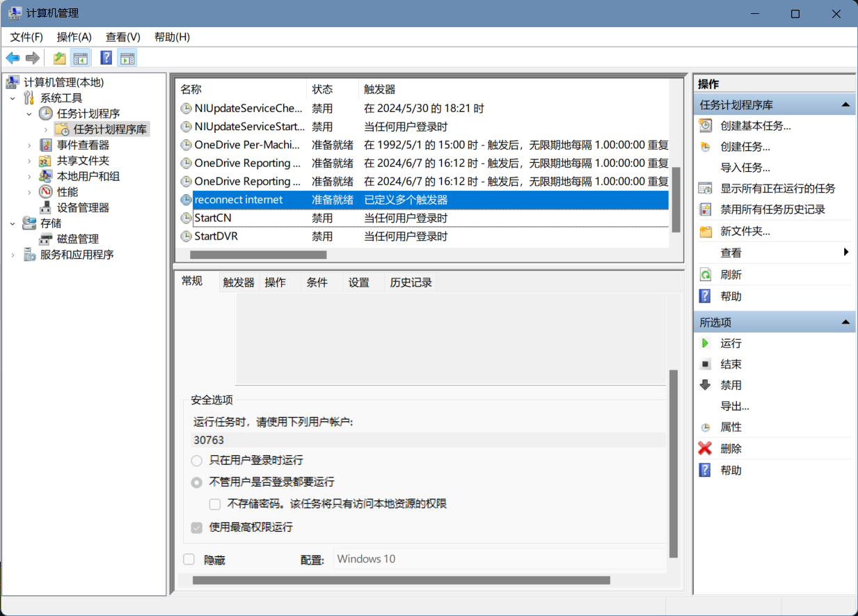The height and width of the screenshot is (616, 858).
Task: Toggle 使用最高权限运行 checkbox
Action: [x=197, y=528]
